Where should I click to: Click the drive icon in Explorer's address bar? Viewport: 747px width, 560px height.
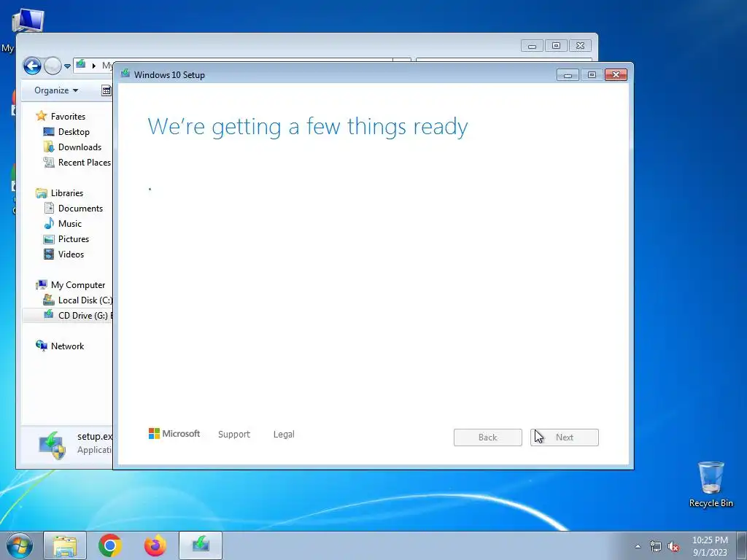point(81,64)
